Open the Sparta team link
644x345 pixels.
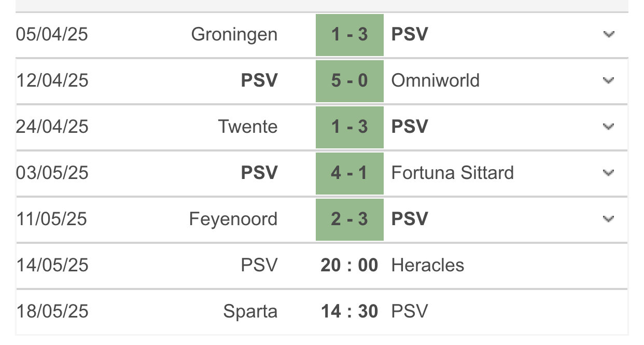point(250,312)
